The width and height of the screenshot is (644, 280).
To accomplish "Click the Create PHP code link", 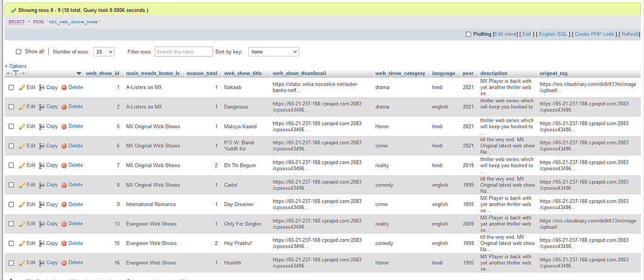I will point(594,35).
